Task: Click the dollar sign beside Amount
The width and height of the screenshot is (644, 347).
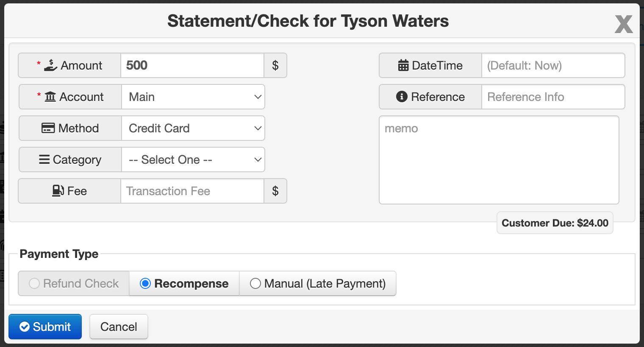Action: (x=275, y=65)
